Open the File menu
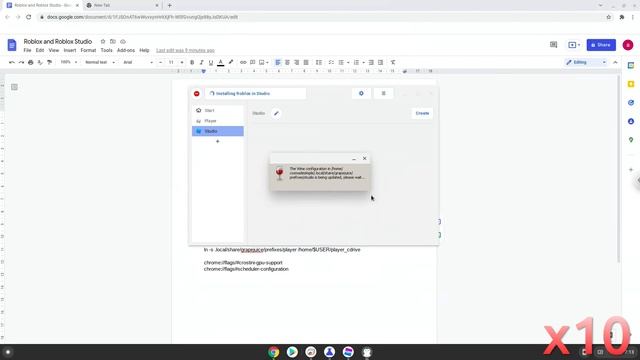This screenshot has height=360, width=640. pyautogui.click(x=27, y=50)
